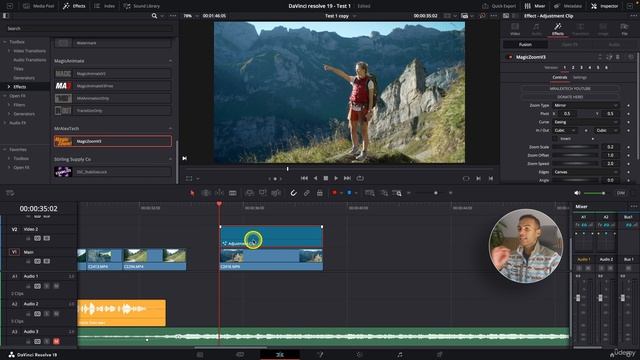Viewport: 640px width, 360px height.
Task: Stop playback in the viewer
Action: [326, 178]
